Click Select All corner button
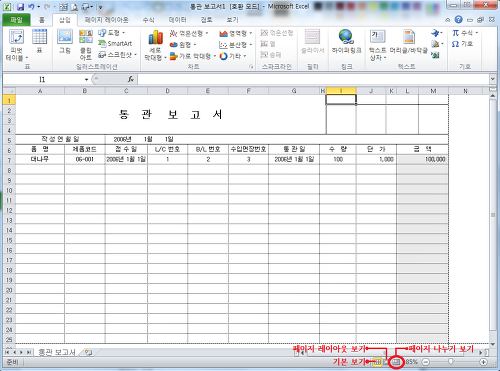This screenshot has height=371, width=500. [x=9, y=91]
